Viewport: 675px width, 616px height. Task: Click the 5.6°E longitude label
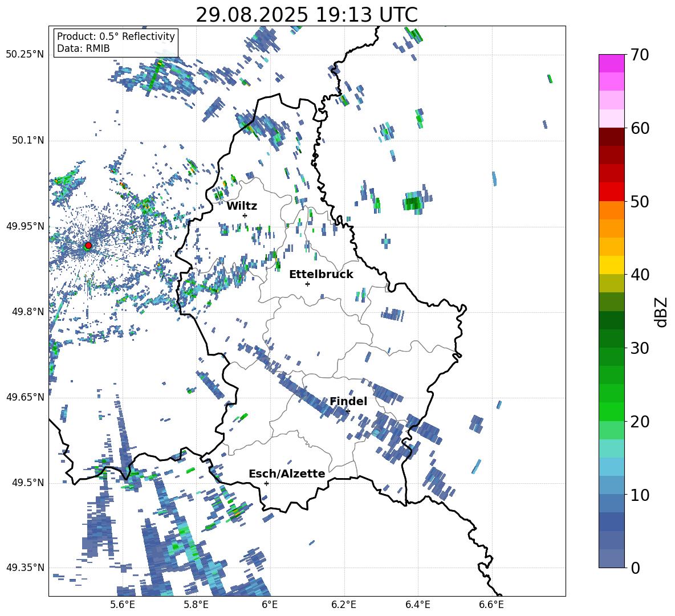(123, 605)
